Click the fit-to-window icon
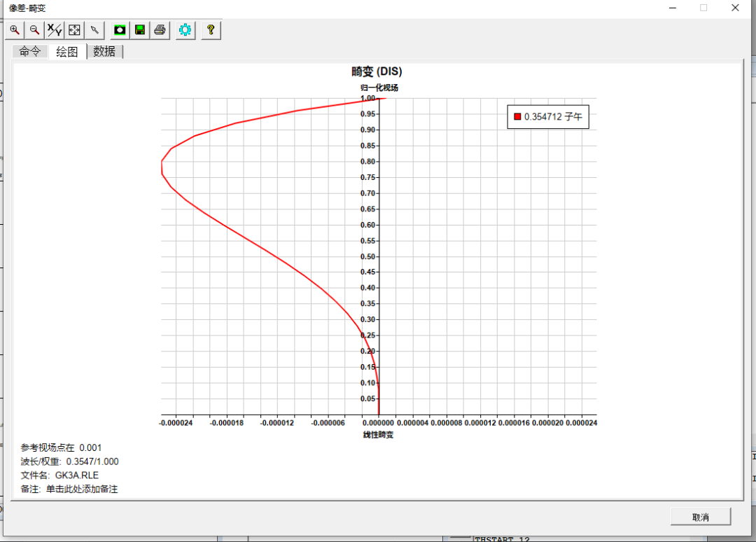756x542 pixels. click(74, 30)
